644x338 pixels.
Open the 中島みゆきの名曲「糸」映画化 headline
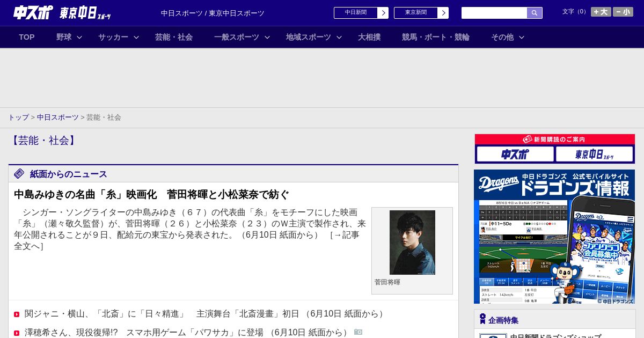[x=151, y=195]
